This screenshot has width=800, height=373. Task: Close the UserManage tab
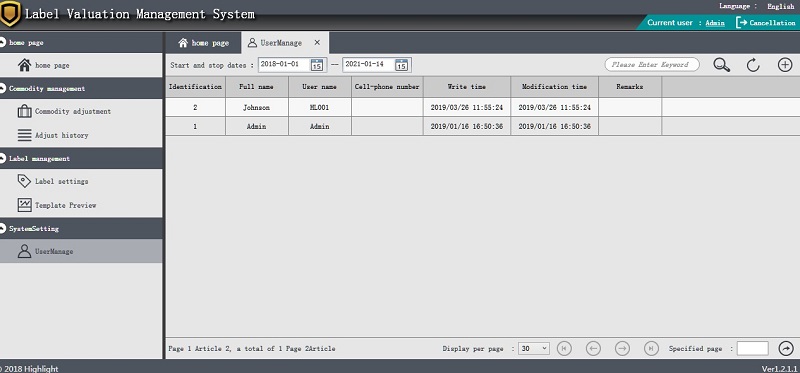(317, 43)
